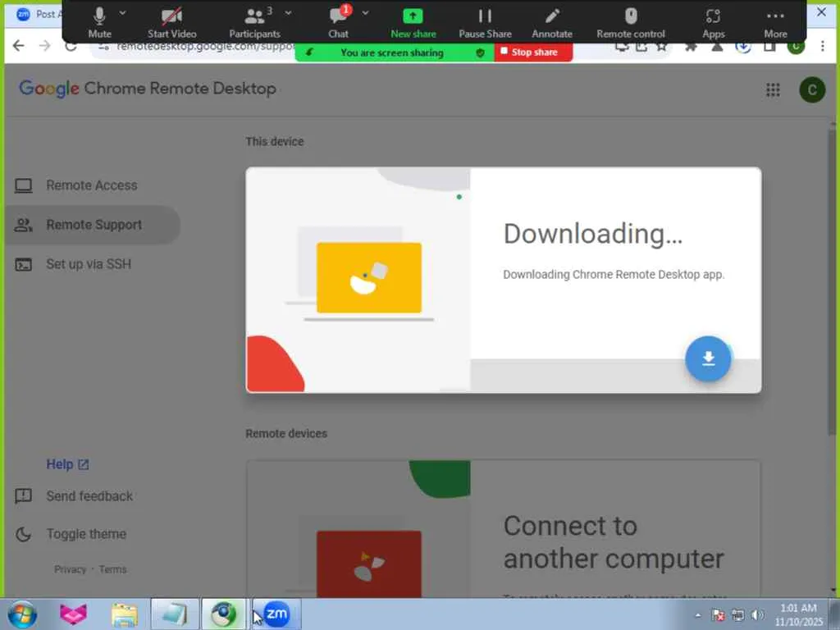Open the Help link
840x630 pixels.
coord(67,464)
